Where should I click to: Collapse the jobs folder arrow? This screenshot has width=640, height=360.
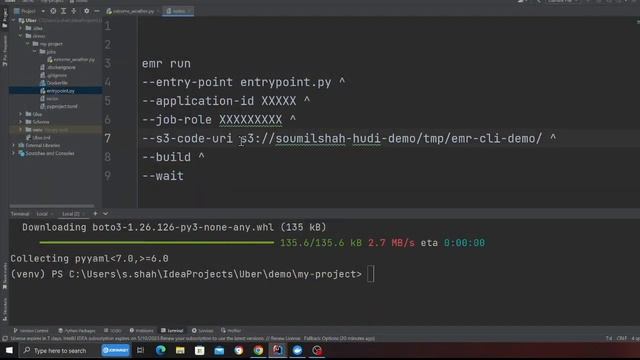[x=35, y=51]
